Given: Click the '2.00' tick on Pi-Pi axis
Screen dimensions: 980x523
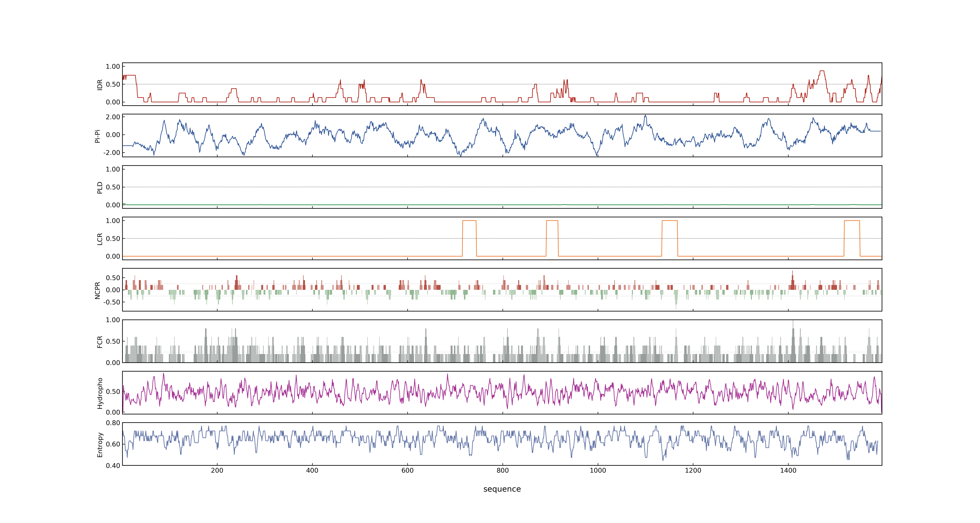Looking at the screenshot, I should [113, 117].
